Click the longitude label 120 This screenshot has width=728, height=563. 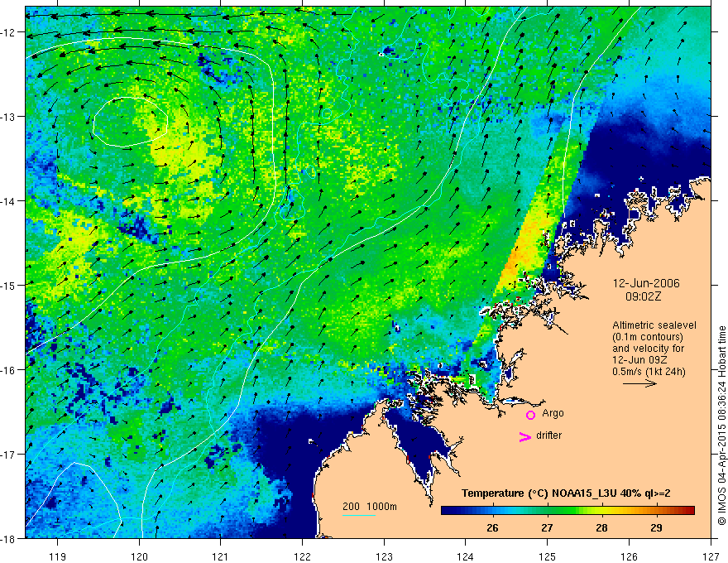139,557
